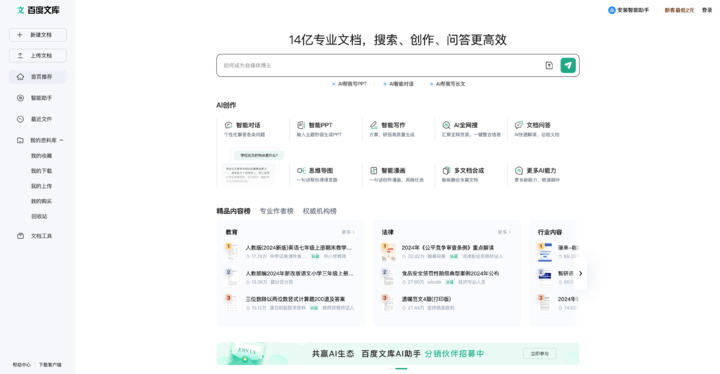
Task: Open the 智能对话 chat preview illustration
Action: (253, 167)
